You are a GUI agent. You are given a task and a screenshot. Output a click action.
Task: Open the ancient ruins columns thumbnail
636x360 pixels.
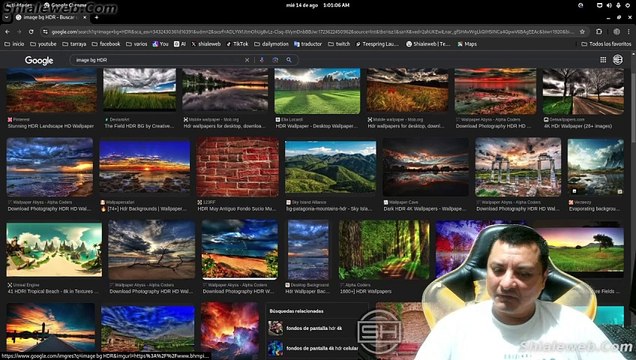tap(518, 167)
